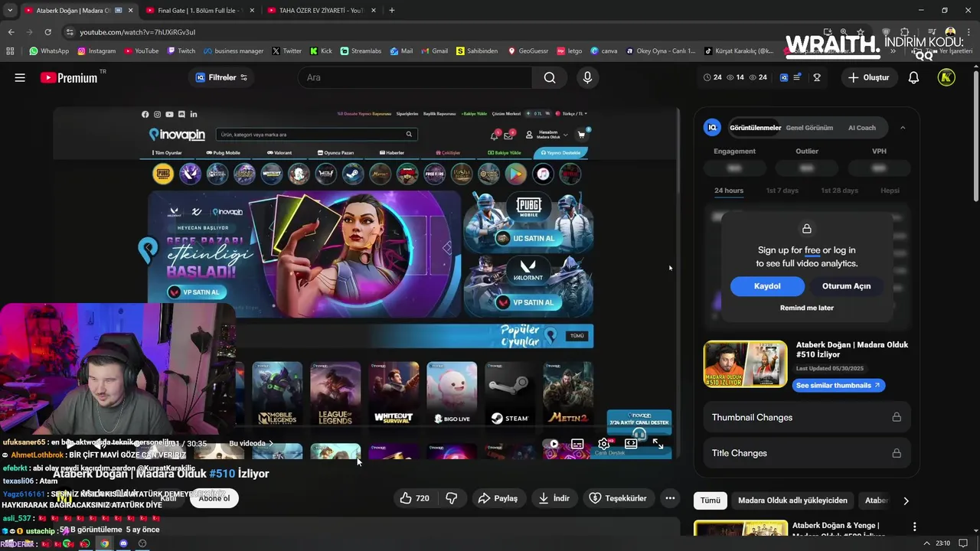Click the IQ extension icon in the header
980x551 pixels.
pyautogui.click(x=784, y=77)
